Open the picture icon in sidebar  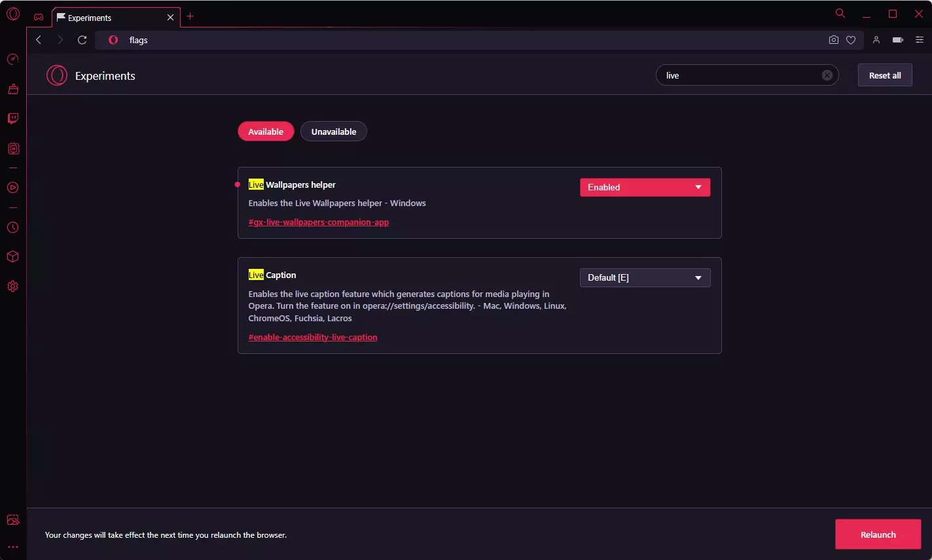pyautogui.click(x=12, y=520)
